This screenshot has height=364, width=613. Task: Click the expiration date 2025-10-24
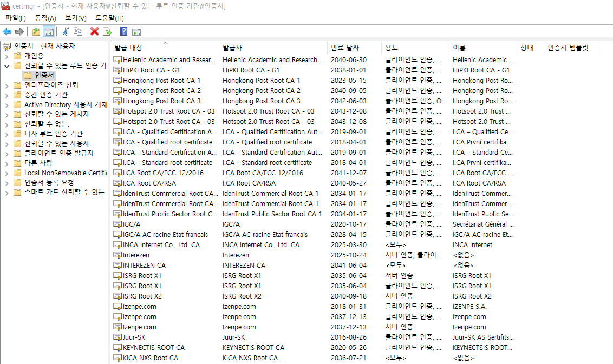pyautogui.click(x=348, y=255)
